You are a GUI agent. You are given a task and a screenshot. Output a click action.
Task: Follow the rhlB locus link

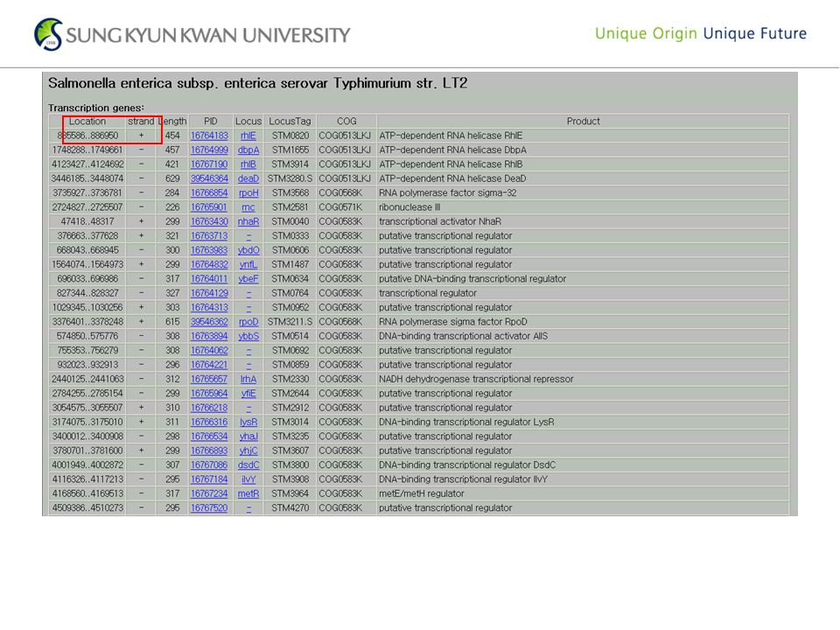248,164
